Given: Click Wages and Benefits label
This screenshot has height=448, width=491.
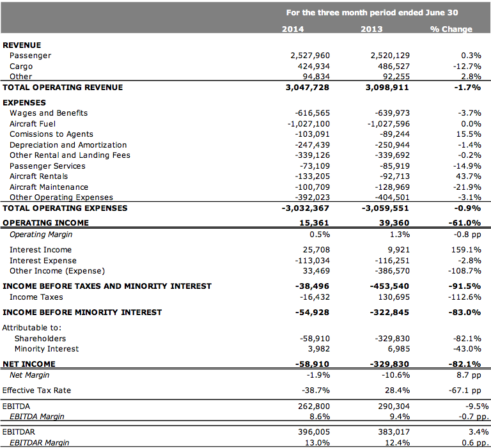Looking at the screenshot, I should [x=49, y=113].
